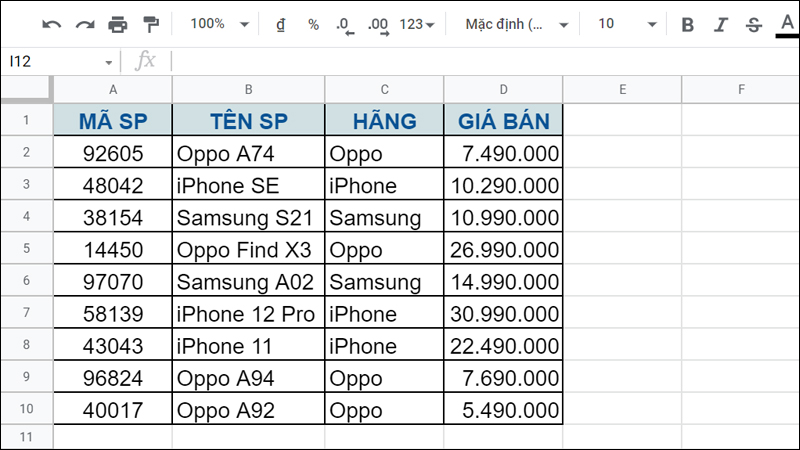Select row 5 header
Viewport: 800px width, 450px height.
point(26,250)
